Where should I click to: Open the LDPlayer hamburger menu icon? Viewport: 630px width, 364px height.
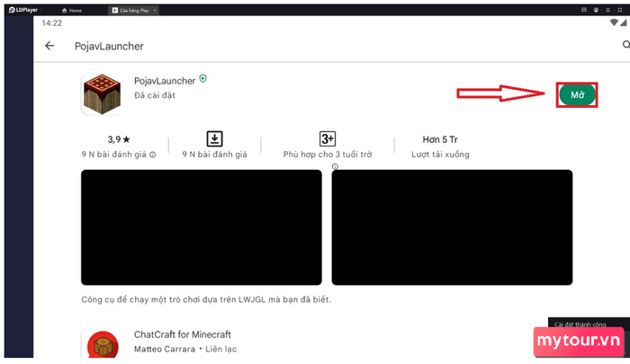pos(607,10)
